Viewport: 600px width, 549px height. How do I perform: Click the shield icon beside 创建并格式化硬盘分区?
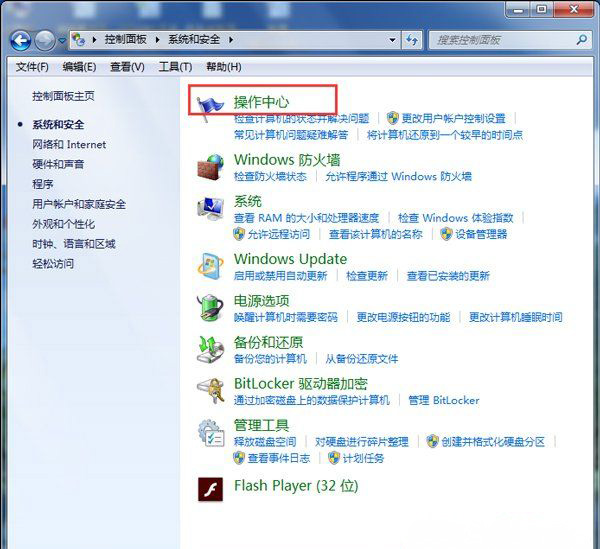point(432,441)
